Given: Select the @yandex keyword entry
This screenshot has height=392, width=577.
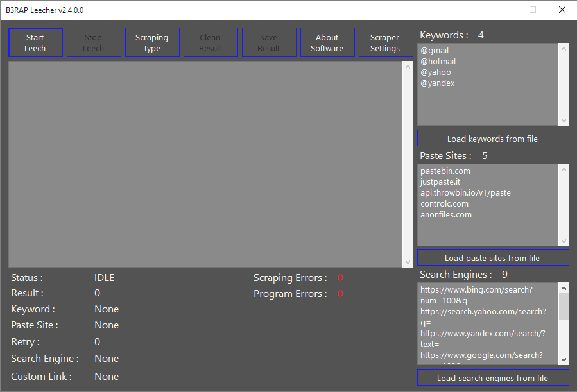Looking at the screenshot, I should coord(438,83).
